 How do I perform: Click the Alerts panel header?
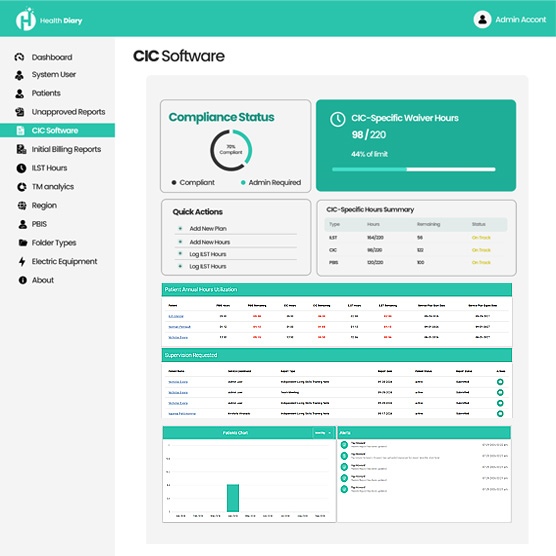click(424, 433)
